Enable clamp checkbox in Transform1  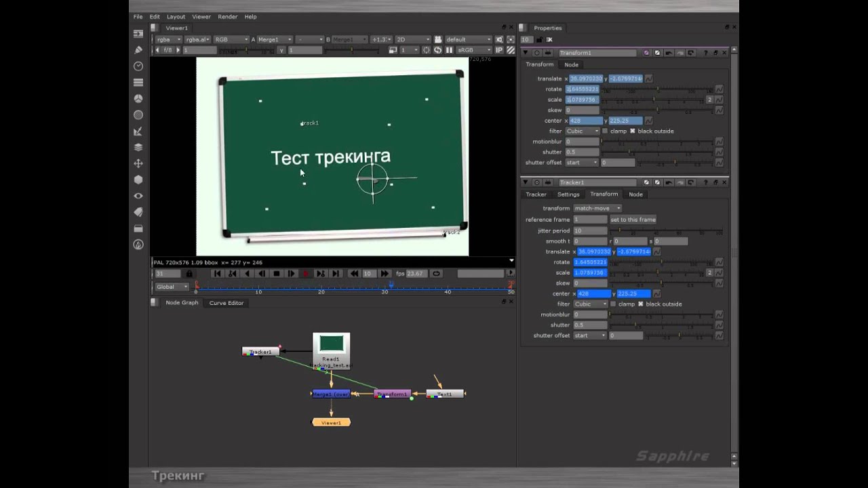605,131
